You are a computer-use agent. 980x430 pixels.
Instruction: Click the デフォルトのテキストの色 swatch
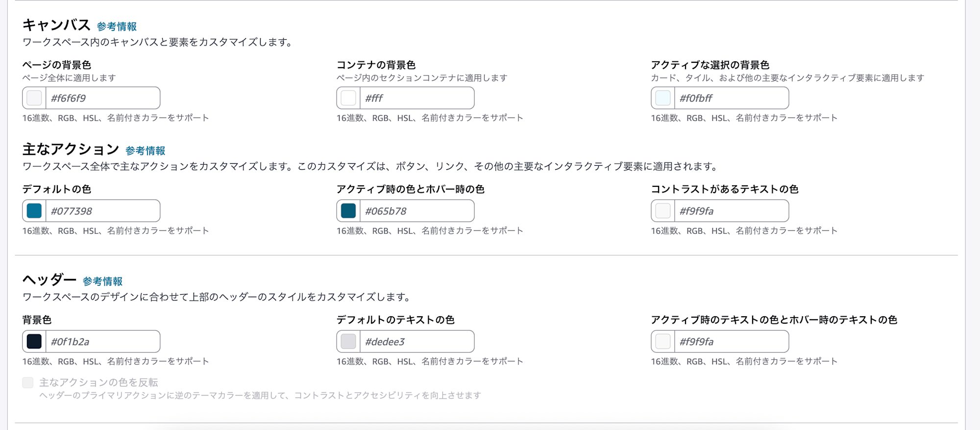[348, 341]
